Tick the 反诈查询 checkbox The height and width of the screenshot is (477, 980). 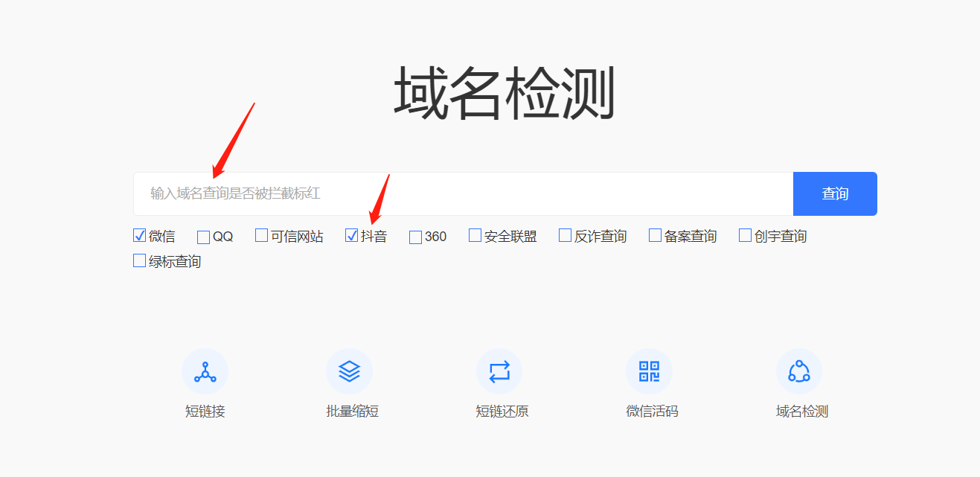coord(565,236)
